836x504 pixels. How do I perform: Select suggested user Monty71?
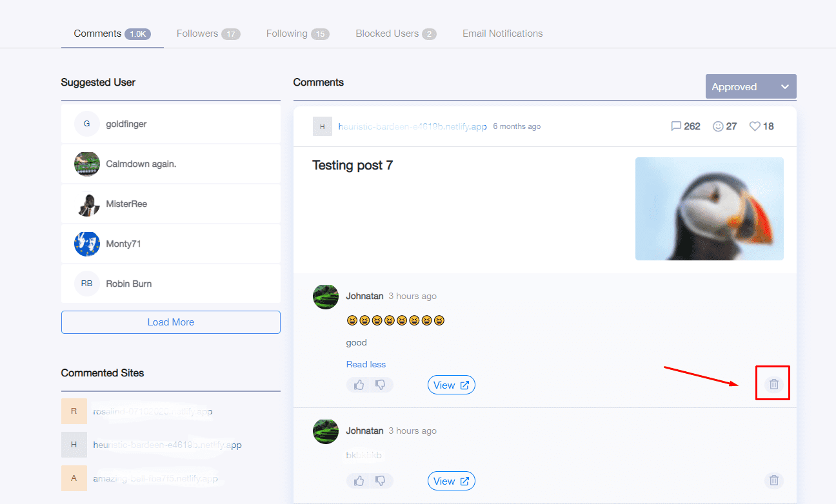171,244
